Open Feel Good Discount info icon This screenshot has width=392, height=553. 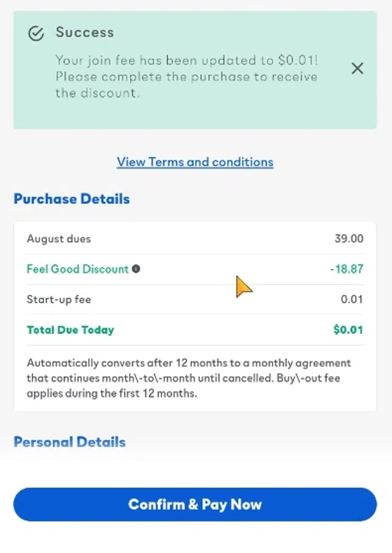click(136, 269)
